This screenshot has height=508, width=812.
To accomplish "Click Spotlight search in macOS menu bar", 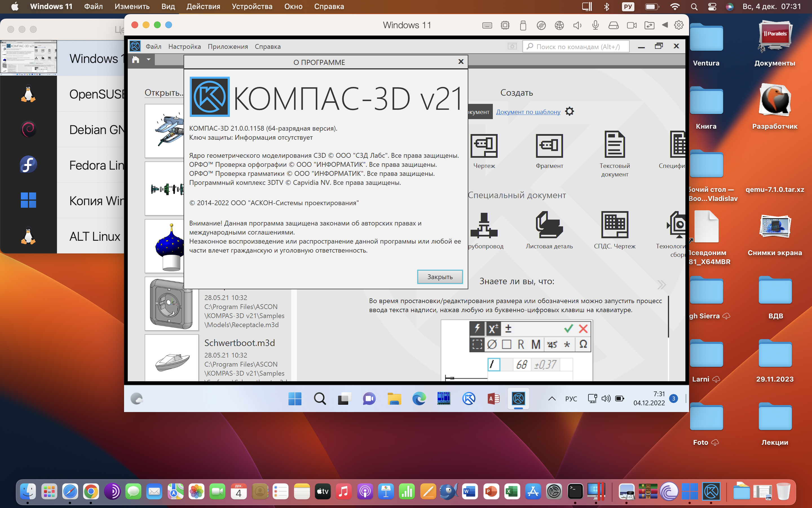I will 694,6.
